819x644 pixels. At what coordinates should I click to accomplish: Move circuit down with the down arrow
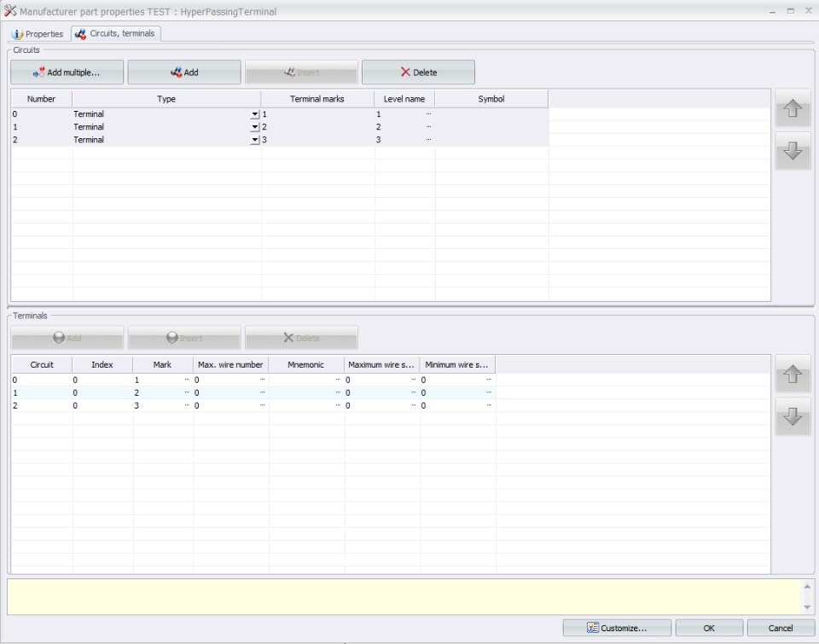[x=793, y=151]
